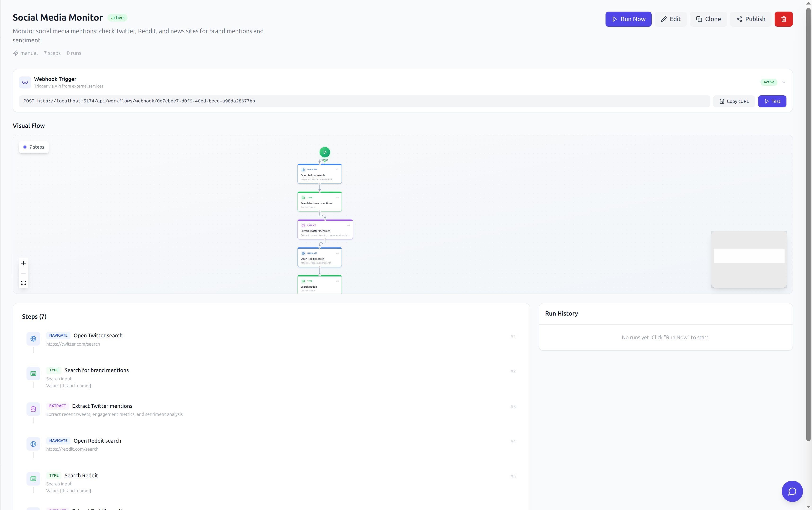Click globe icon for Open Twitter search
The height and width of the screenshot is (510, 812).
(33, 339)
